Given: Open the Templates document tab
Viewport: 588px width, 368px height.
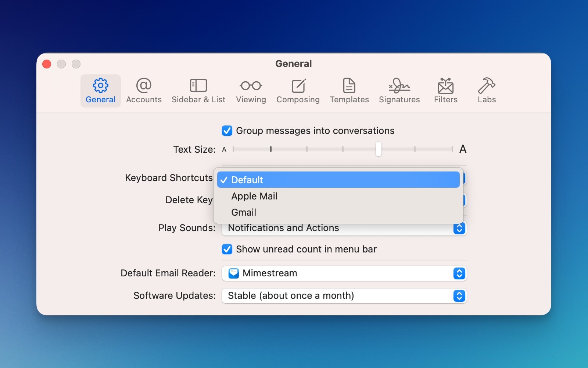Looking at the screenshot, I should [349, 91].
